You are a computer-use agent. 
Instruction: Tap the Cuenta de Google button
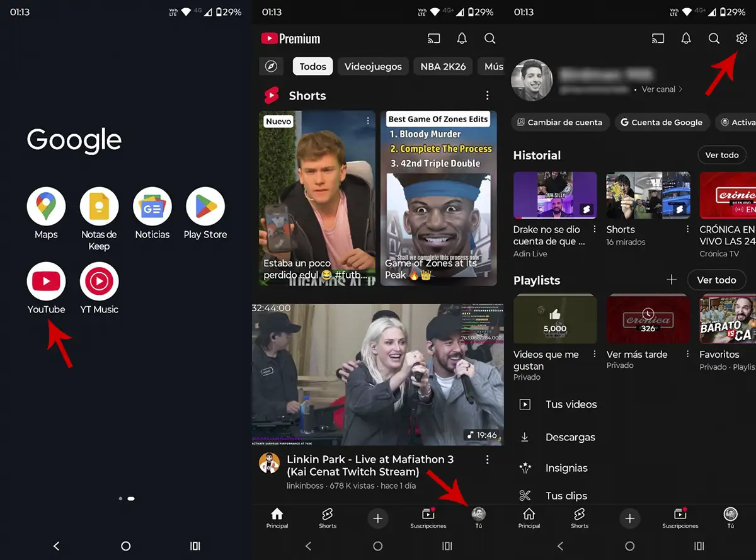[x=661, y=122]
